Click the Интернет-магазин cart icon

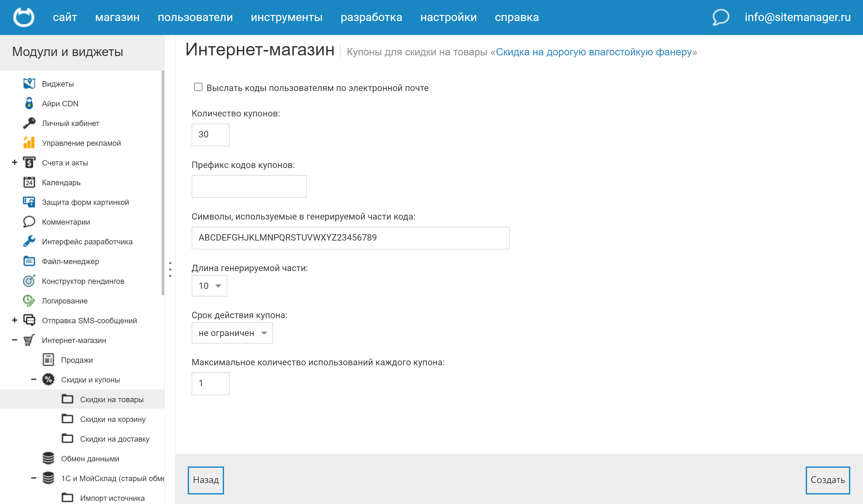point(30,340)
